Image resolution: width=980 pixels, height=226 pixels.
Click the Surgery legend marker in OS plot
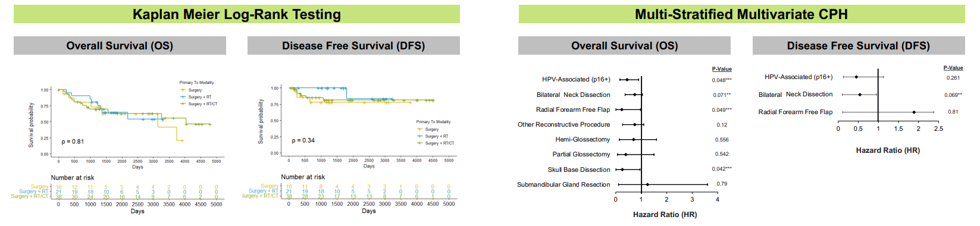click(x=183, y=90)
